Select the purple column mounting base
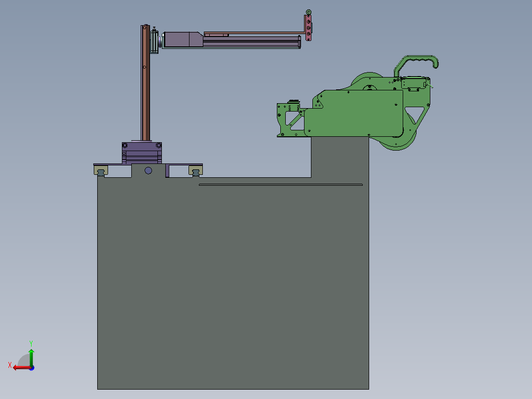532x399 pixels. coord(142,153)
